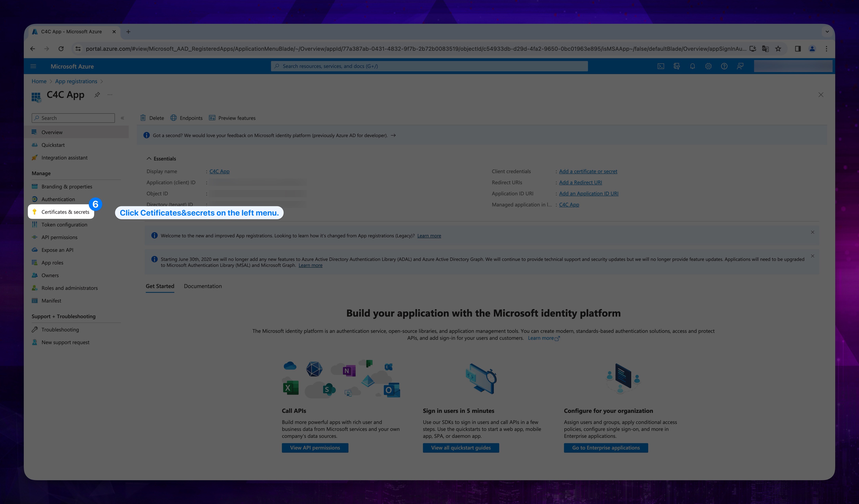Open Endpoints from command bar
859x504 pixels.
pyautogui.click(x=186, y=118)
